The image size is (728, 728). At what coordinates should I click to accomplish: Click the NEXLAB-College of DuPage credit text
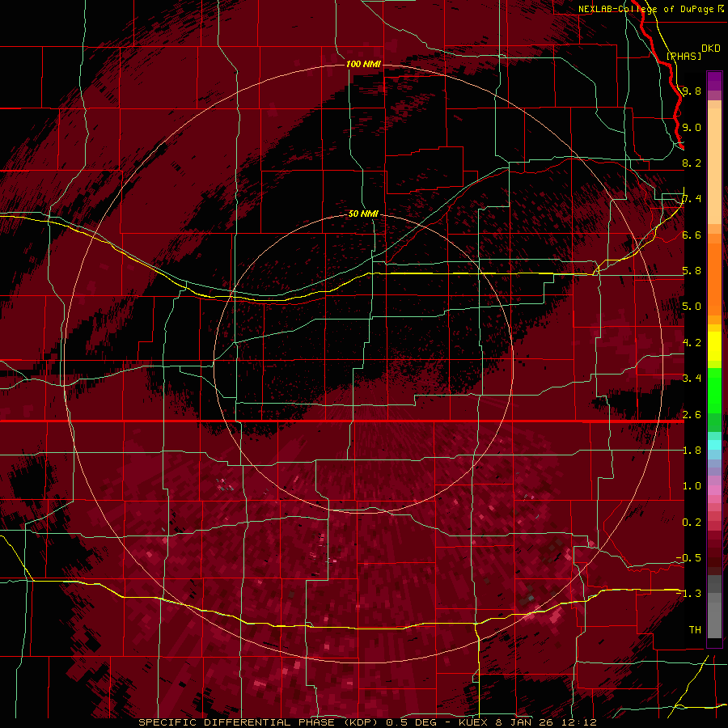coord(650,9)
